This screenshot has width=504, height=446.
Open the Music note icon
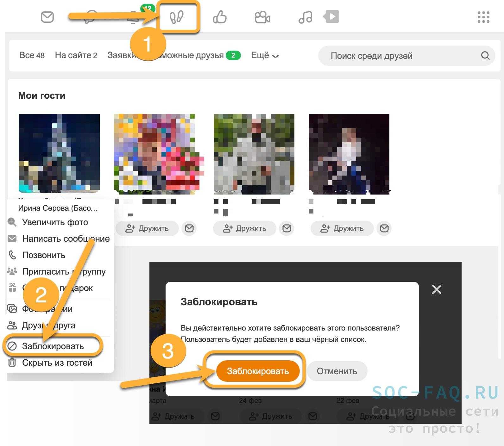(x=305, y=17)
